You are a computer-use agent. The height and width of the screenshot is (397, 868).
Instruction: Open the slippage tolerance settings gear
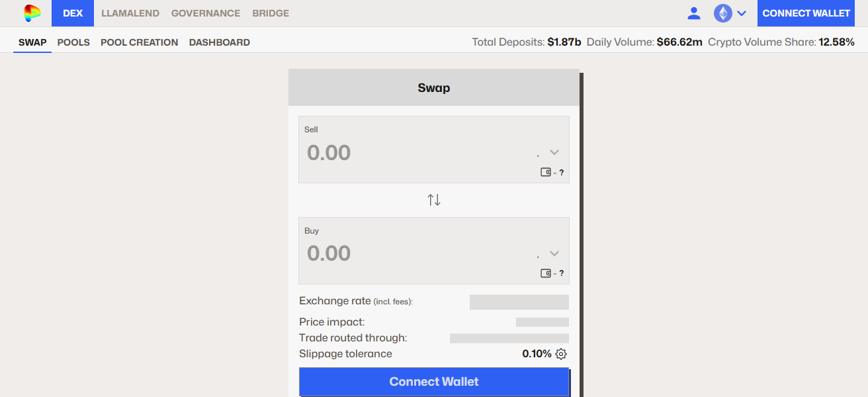[561, 354]
